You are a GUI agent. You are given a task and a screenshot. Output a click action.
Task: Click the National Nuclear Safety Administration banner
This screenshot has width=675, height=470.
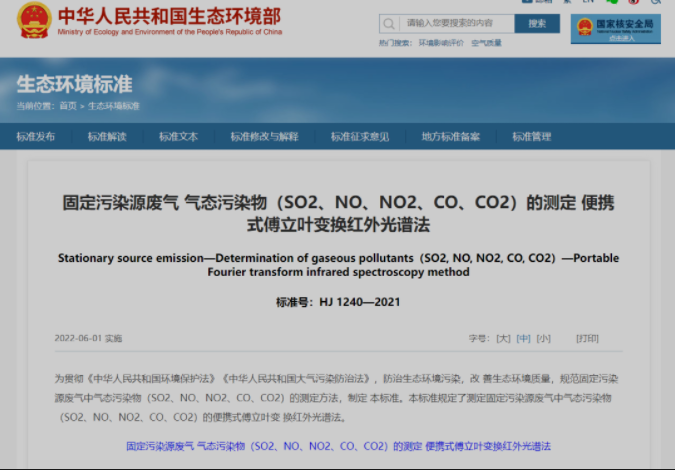pyautogui.click(x=615, y=28)
